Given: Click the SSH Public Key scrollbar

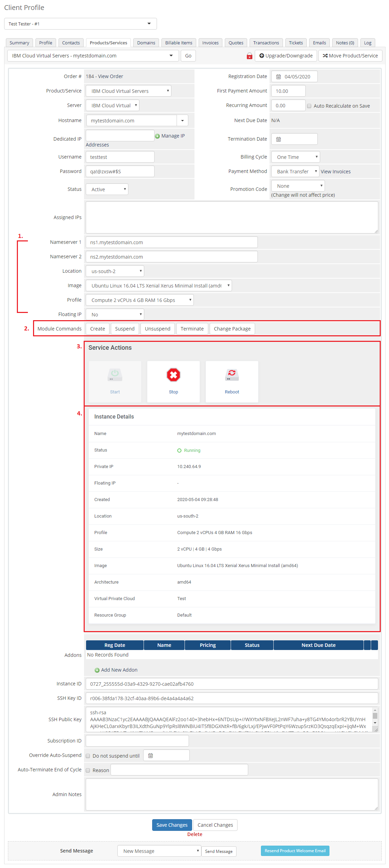Looking at the screenshot, I should click(375, 717).
